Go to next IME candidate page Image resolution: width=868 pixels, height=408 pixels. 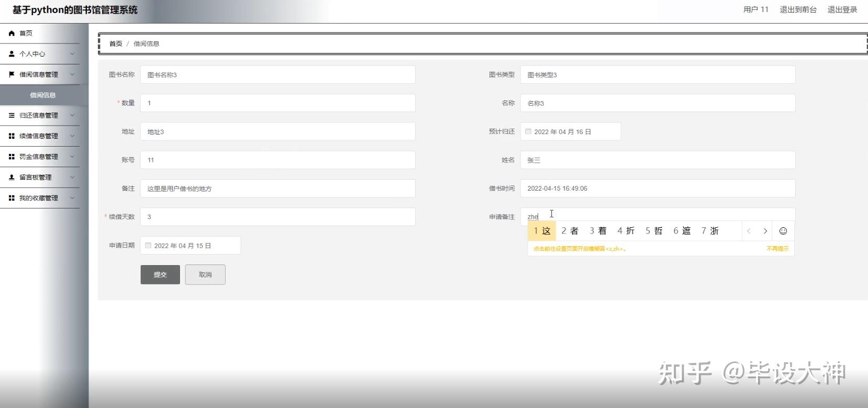pyautogui.click(x=765, y=231)
